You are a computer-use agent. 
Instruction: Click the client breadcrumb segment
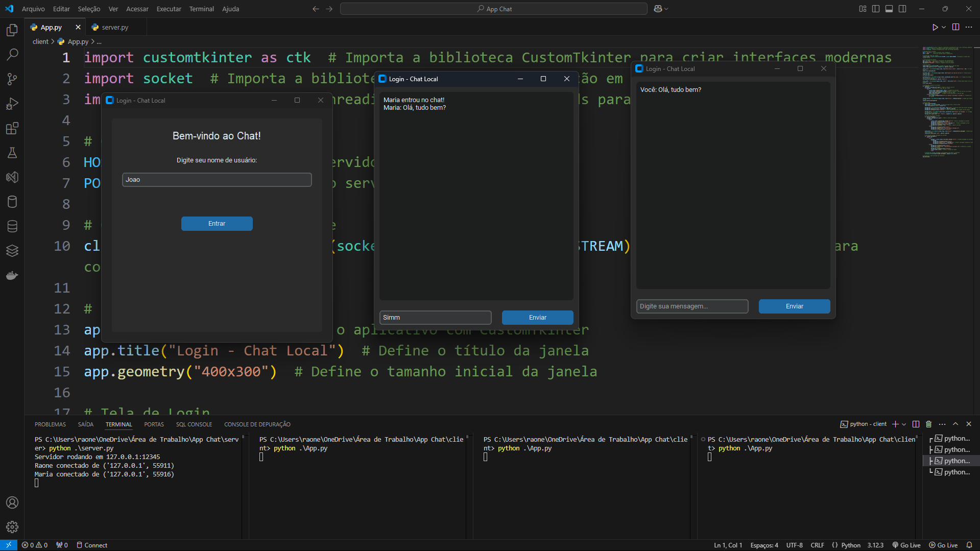click(x=40, y=41)
